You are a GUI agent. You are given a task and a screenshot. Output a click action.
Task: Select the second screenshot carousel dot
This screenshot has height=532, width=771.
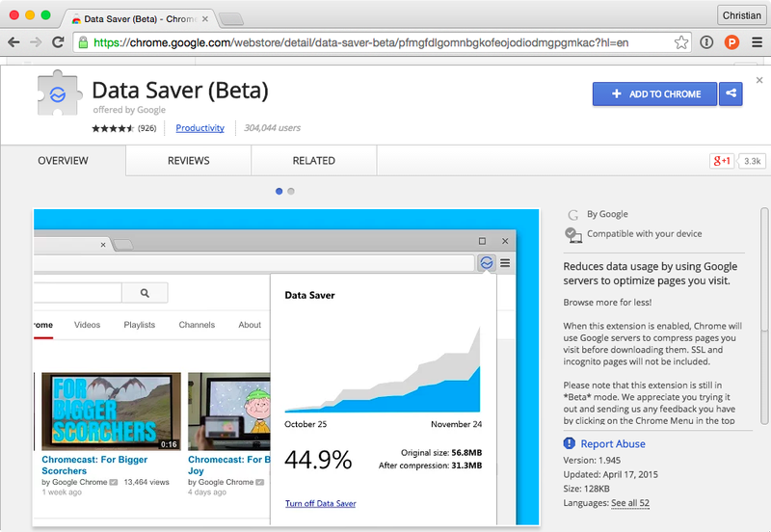point(291,191)
